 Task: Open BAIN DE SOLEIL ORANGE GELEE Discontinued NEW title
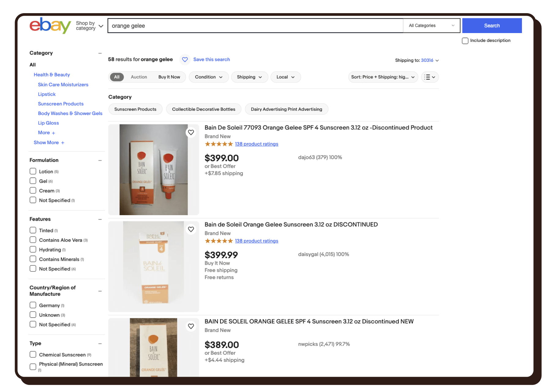click(x=309, y=322)
